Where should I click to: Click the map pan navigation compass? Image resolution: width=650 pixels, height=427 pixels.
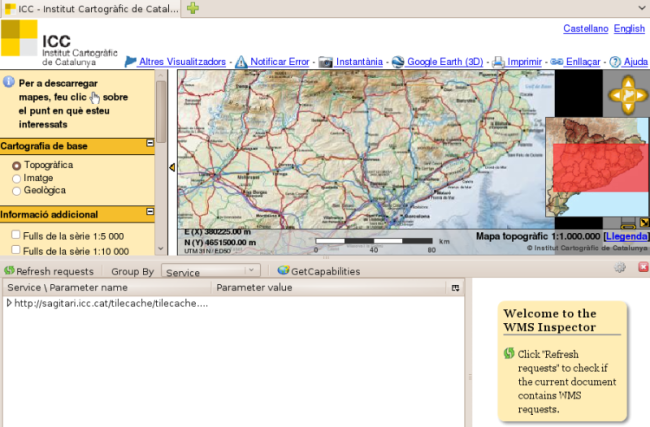pos(625,97)
